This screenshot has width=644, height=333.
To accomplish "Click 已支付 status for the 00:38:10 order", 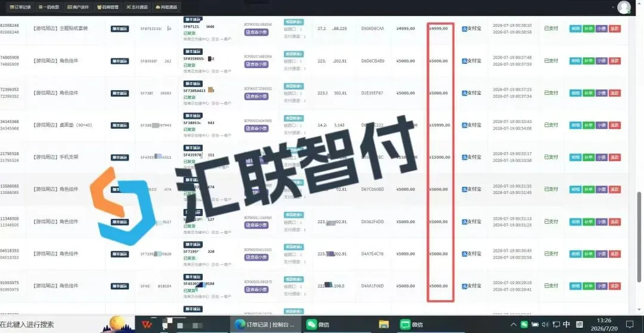I will click(551, 29).
